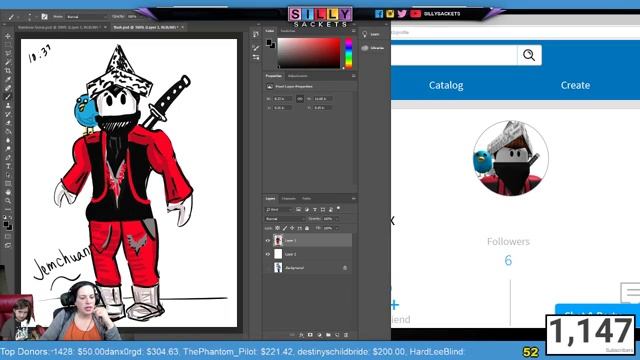This screenshot has height=360, width=640.
Task: Open the brush Mode dropdown in options bar
Action: tap(86, 17)
